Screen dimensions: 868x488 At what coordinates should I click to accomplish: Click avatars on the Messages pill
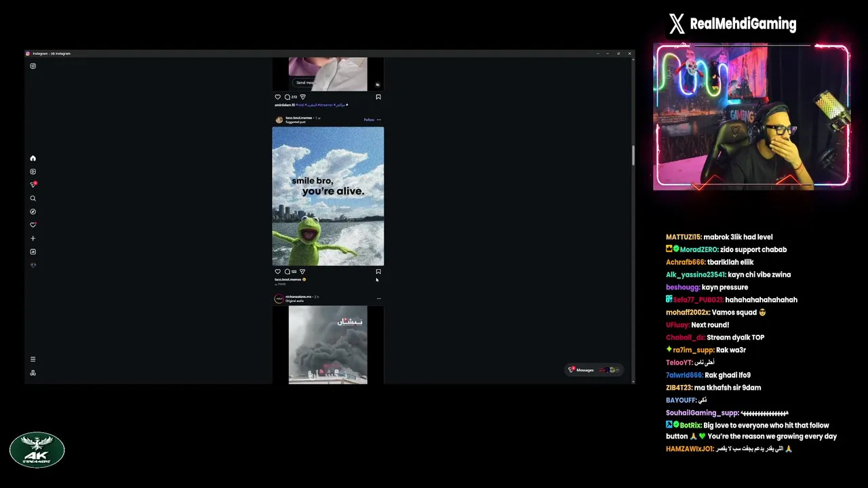tap(608, 370)
